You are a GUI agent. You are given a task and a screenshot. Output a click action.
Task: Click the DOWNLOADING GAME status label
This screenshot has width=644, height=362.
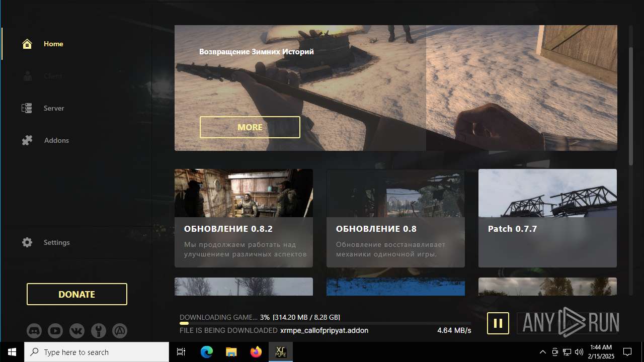pyautogui.click(x=218, y=317)
